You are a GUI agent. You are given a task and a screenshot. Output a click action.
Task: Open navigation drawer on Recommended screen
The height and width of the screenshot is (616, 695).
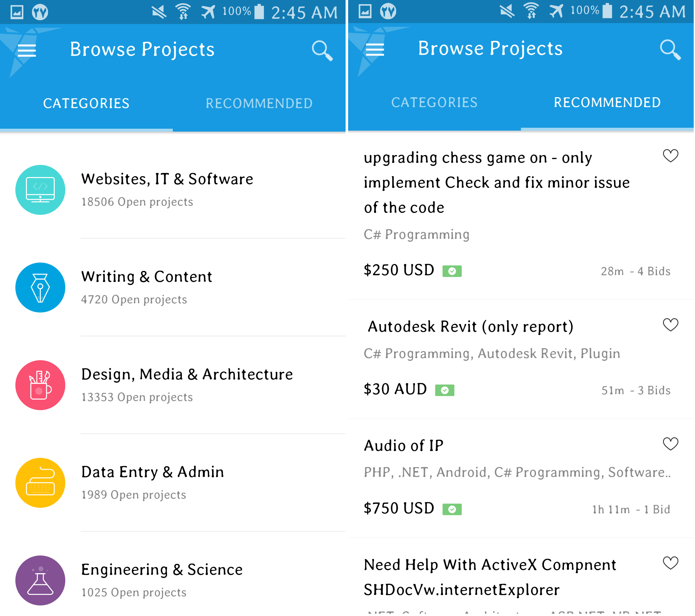click(x=375, y=50)
